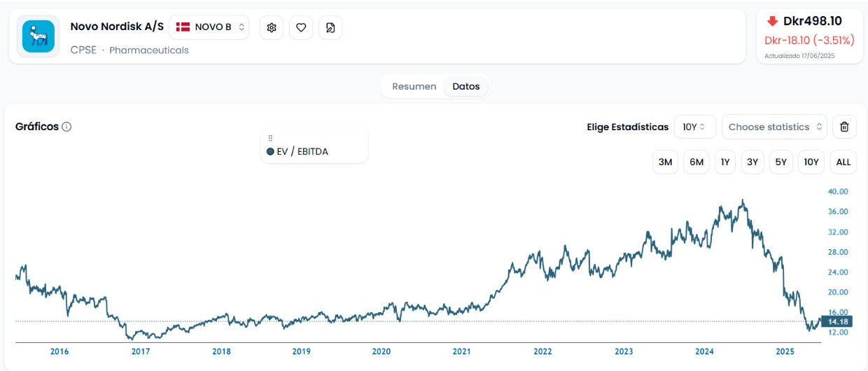The image size is (868, 371).
Task: Open the 10Y period dropdown
Action: tap(695, 127)
